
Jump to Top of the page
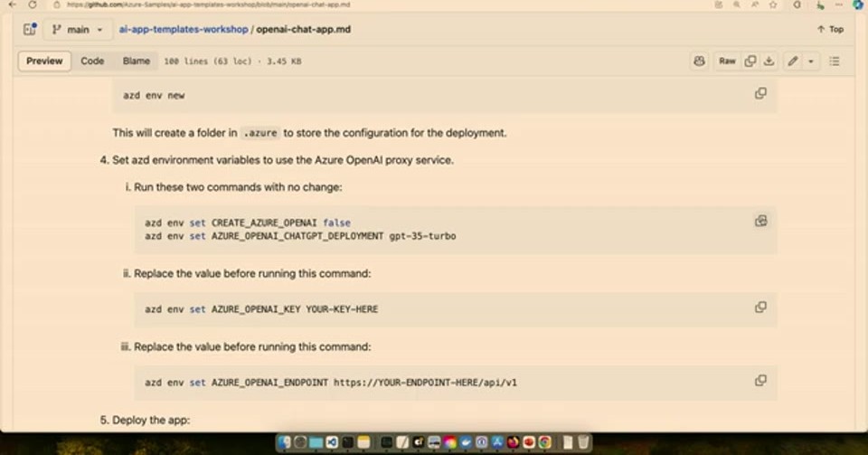tap(830, 29)
